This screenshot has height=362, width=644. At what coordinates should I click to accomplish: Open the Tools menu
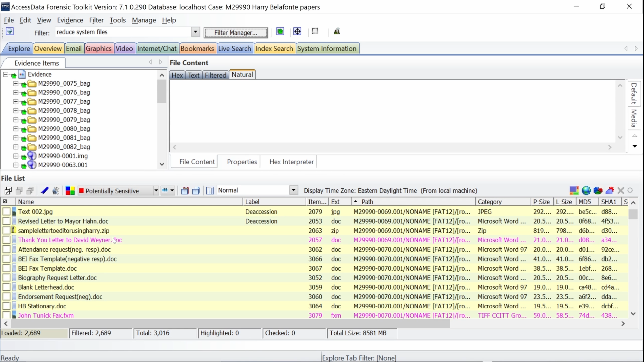[117, 20]
